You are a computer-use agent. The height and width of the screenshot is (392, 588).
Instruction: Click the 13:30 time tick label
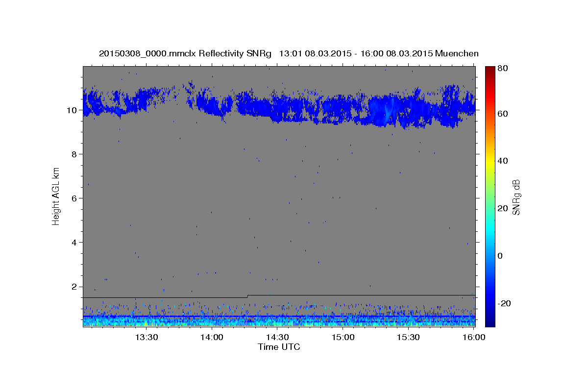[x=146, y=337]
